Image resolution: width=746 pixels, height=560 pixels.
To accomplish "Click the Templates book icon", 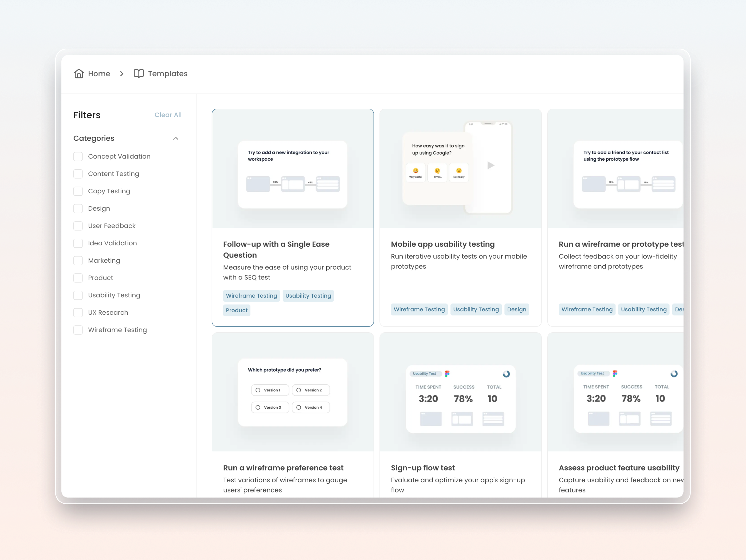I will (139, 73).
